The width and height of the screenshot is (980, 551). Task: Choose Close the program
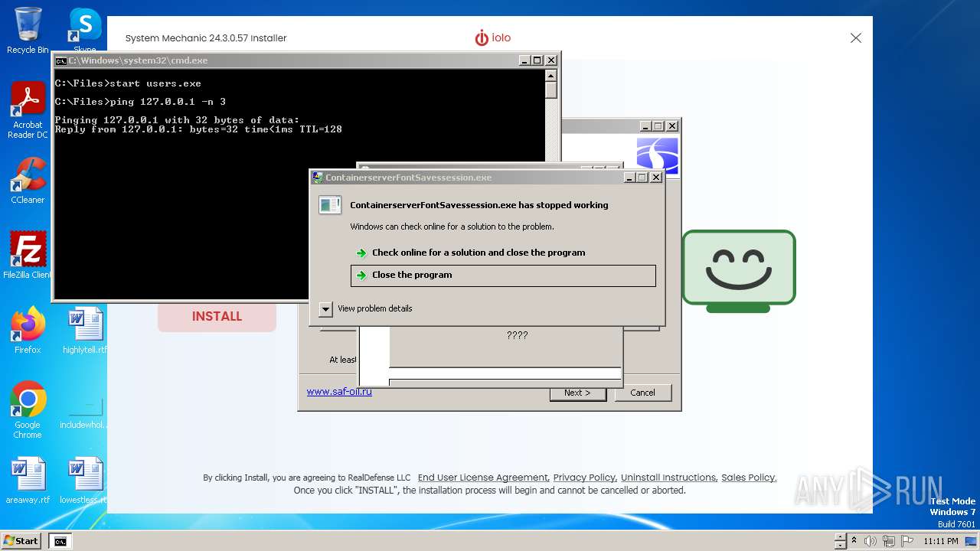(x=503, y=275)
